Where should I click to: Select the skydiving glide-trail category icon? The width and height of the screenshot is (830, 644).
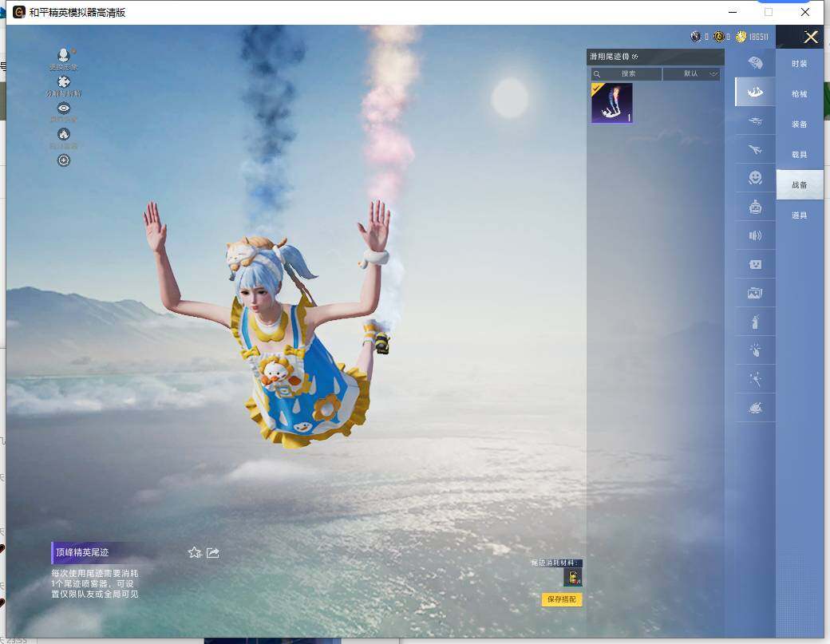tap(755, 92)
